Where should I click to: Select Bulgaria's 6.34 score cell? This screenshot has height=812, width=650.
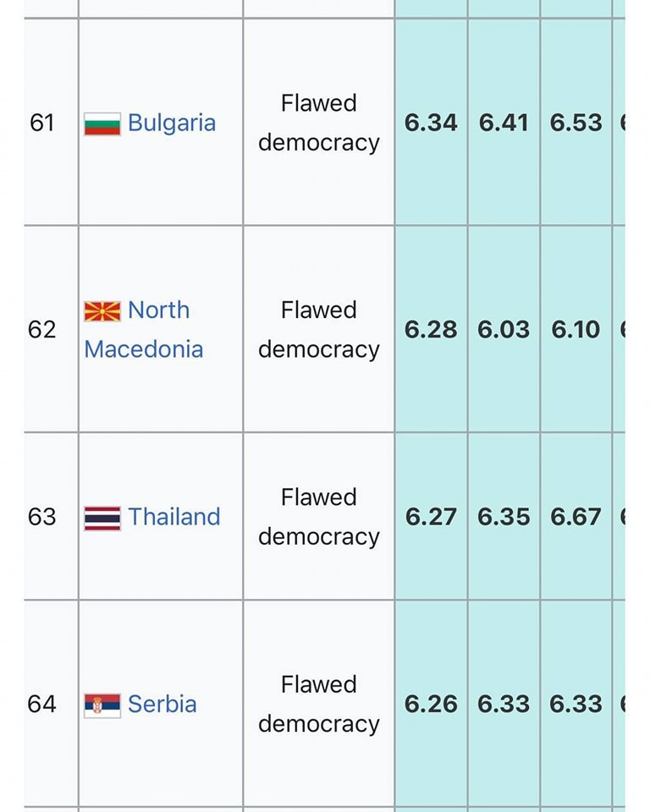(431, 123)
